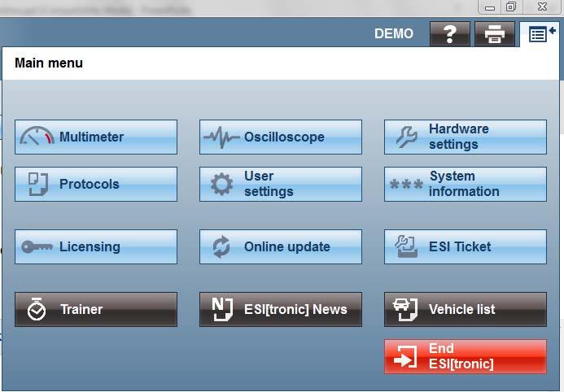Viewport: 564px width, 392px height.
Task: Open User settings
Action: [281, 184]
